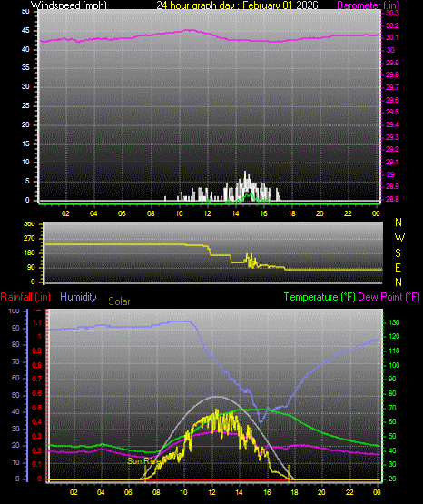Click the Dew Point (°F) legend label
The image size is (423, 504).
click(389, 297)
